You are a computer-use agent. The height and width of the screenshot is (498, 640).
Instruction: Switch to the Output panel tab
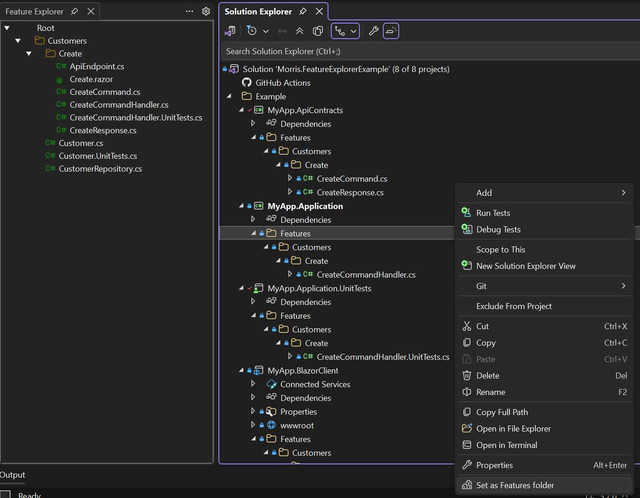[12, 475]
